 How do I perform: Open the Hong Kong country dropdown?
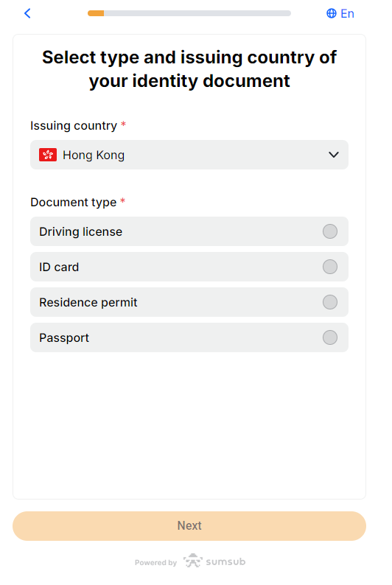[x=189, y=155]
